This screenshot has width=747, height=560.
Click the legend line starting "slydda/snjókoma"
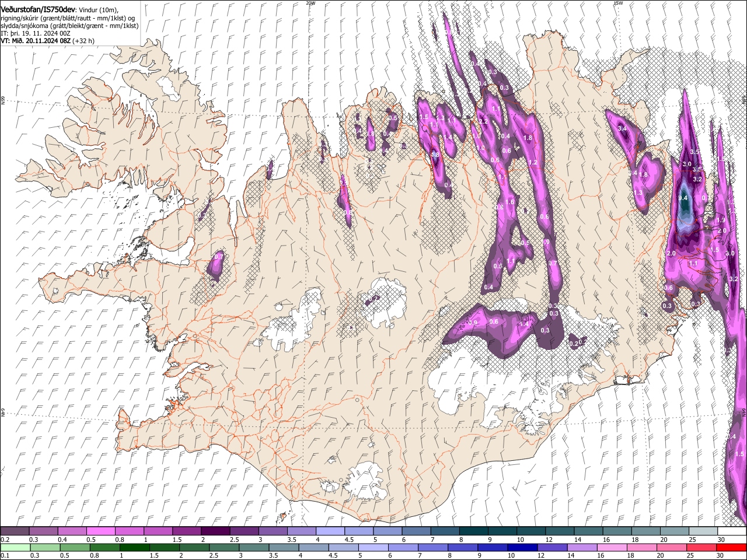(x=69, y=26)
